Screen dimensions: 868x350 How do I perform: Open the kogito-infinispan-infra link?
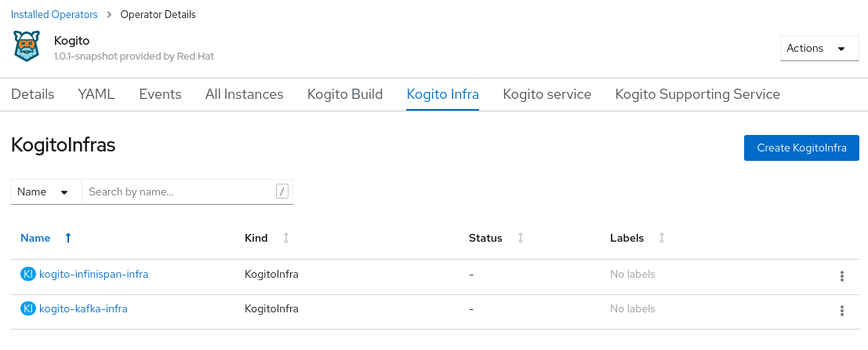[x=93, y=274]
